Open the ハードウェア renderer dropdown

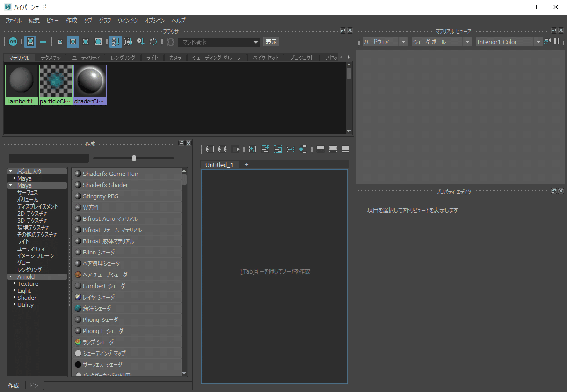pyautogui.click(x=385, y=42)
